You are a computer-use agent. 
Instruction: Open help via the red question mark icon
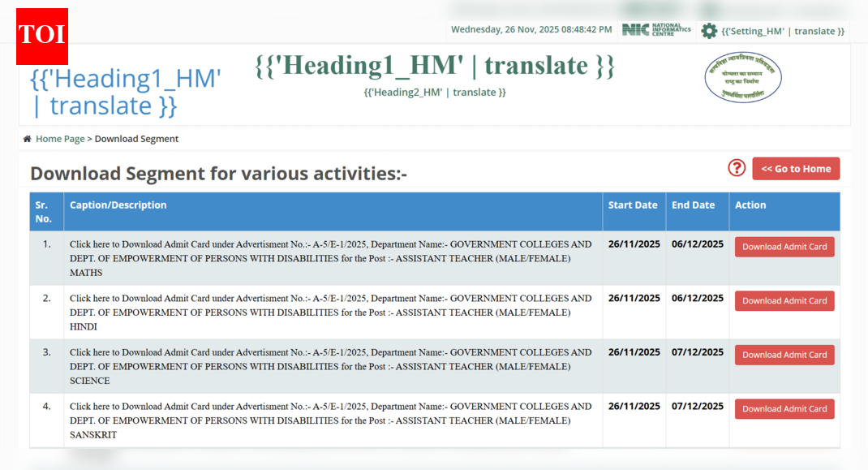click(x=737, y=168)
